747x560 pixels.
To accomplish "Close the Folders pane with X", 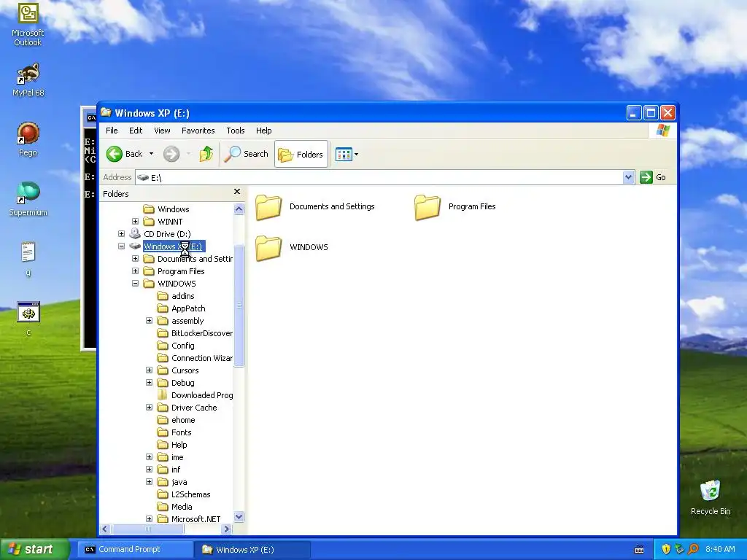I will click(x=237, y=192).
